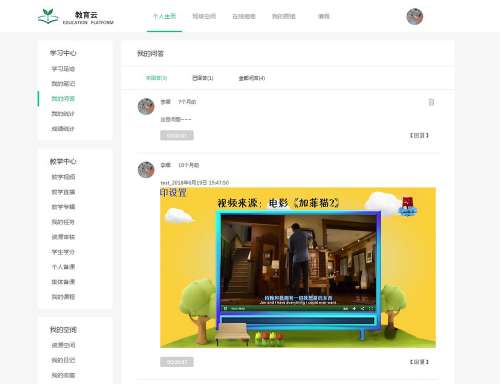The height and width of the screenshot is (384, 500).
Task: Click the 教育云 Education Platform logo
Action: click(x=76, y=16)
